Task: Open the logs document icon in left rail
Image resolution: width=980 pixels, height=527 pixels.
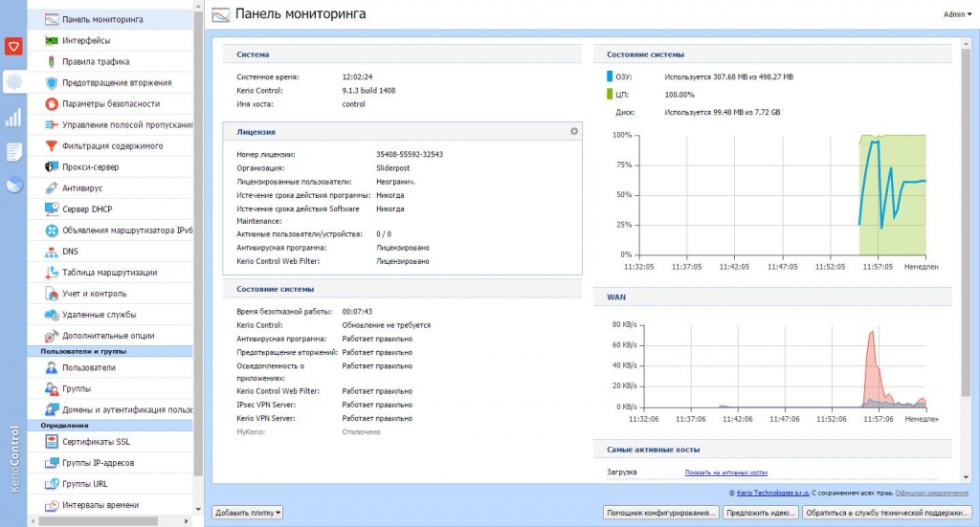Action: pos(13,151)
